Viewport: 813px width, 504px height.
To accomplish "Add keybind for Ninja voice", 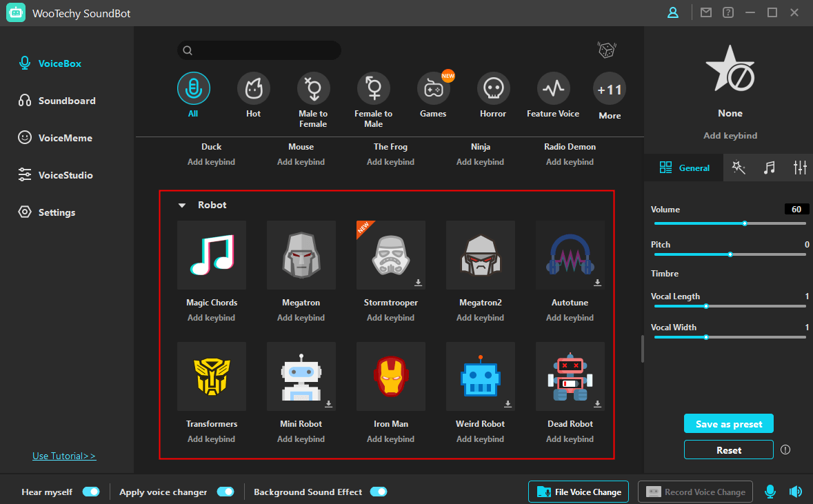I will [x=480, y=162].
